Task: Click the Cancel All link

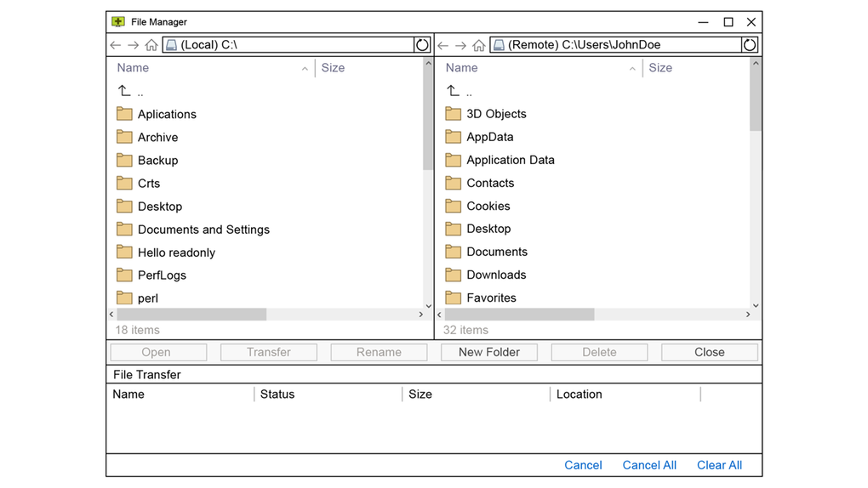Action: coord(649,465)
